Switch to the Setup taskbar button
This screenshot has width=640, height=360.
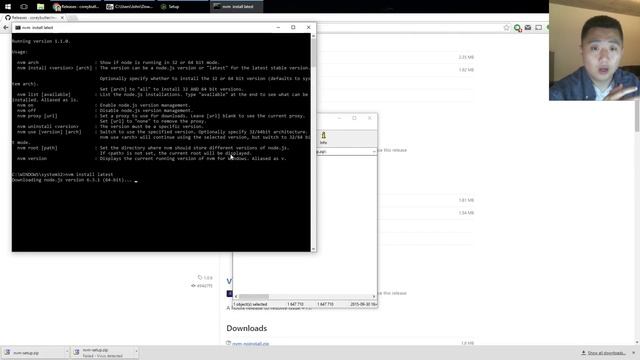[x=182, y=7]
